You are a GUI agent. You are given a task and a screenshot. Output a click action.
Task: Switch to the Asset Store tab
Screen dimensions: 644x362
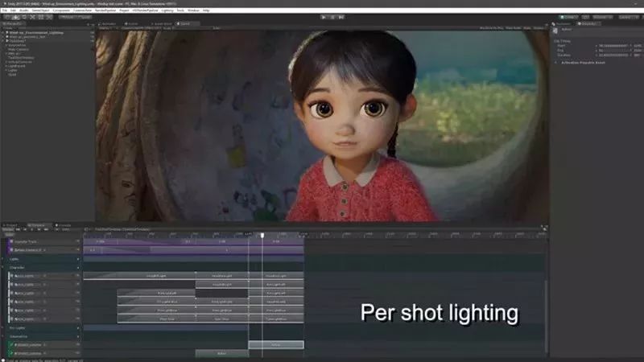(x=163, y=24)
